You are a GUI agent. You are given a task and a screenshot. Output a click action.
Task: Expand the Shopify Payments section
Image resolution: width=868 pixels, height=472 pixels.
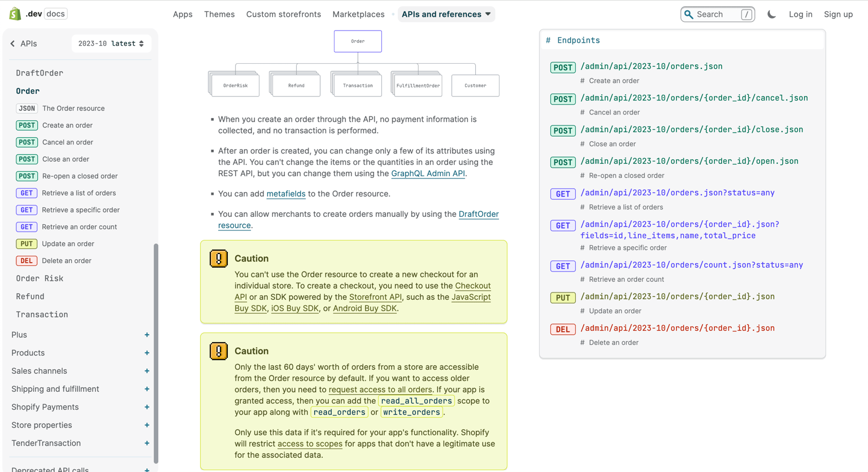click(x=147, y=407)
